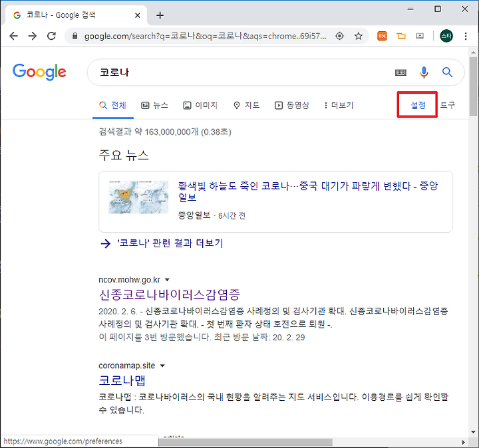The image size is (479, 448).
Task: Switch to the 뉴스 tab
Action: [154, 105]
